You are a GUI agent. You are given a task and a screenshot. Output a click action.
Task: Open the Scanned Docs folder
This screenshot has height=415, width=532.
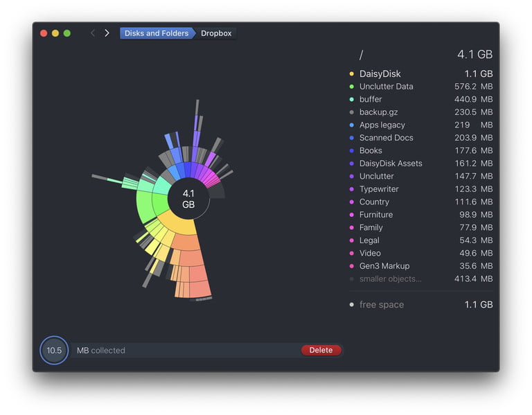click(386, 138)
